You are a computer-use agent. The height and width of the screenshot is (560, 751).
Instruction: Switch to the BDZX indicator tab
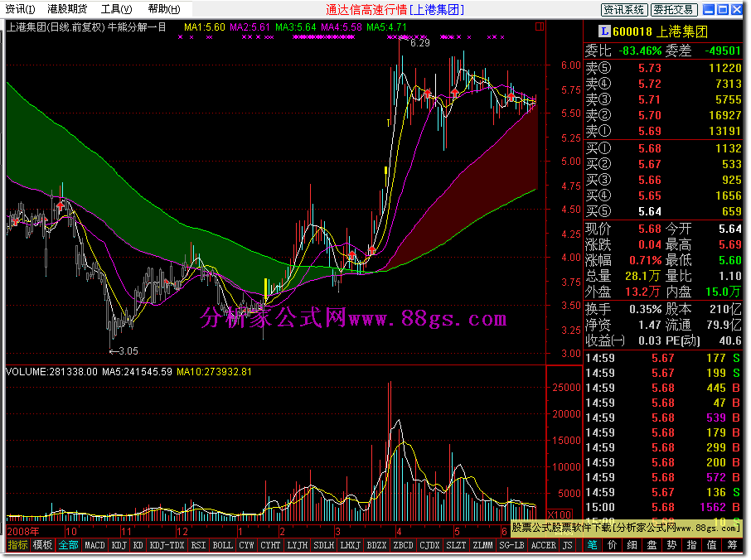tap(376, 545)
